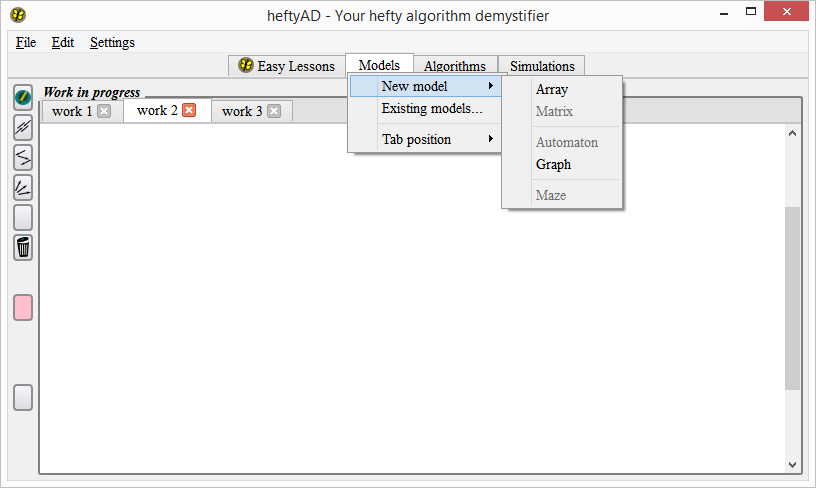Image resolution: width=816 pixels, height=488 pixels.
Task: Click the vertical scrollbar down arrow
Action: (x=793, y=465)
